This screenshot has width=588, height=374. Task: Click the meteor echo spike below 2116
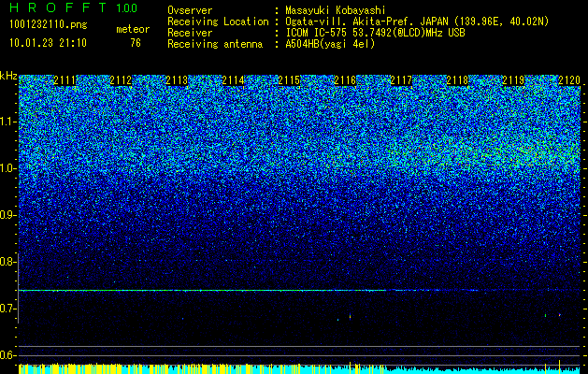point(350,316)
